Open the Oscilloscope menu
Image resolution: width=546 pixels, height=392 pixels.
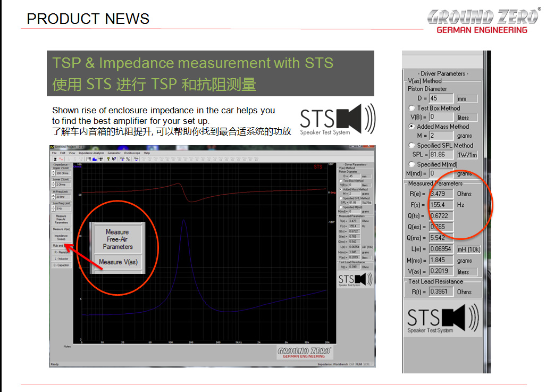click(x=132, y=153)
